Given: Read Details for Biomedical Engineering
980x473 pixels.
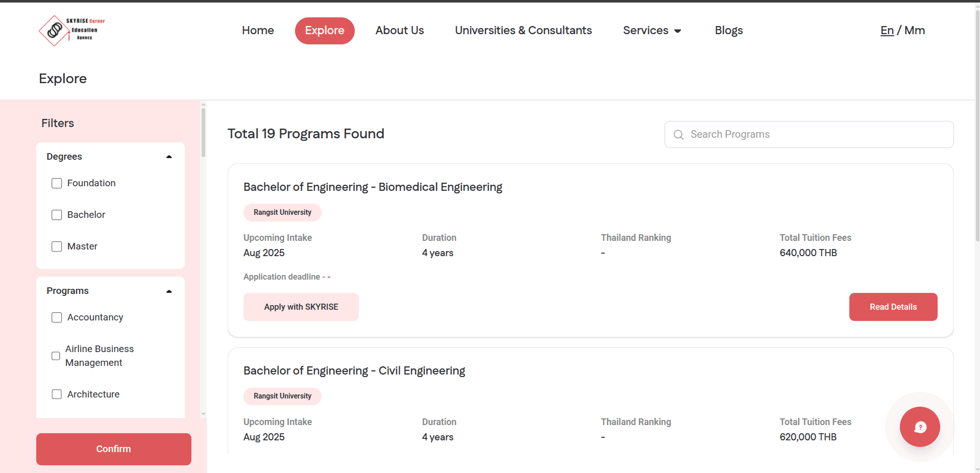Looking at the screenshot, I should click(893, 307).
